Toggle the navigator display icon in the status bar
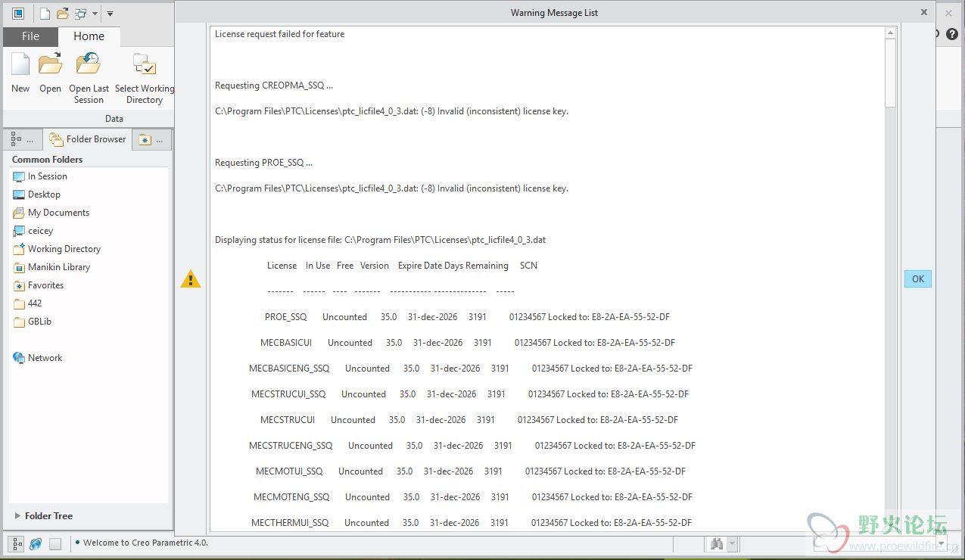This screenshot has width=965, height=560. pyautogui.click(x=17, y=543)
